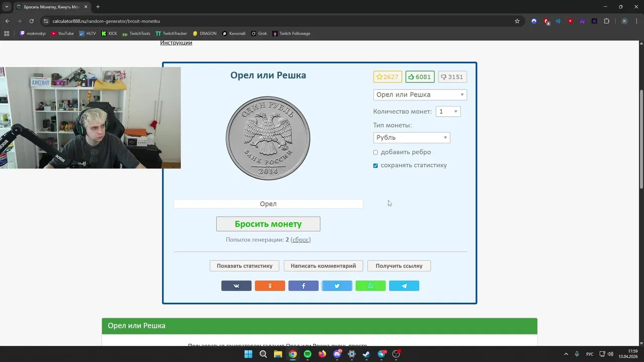
Task: Click 'Написать комментарий' button
Action: (x=323, y=266)
